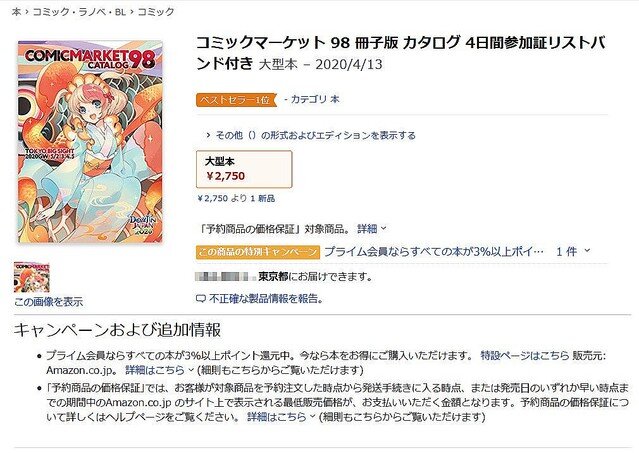Click この画像を表示 link
639x453 pixels.
(48, 302)
